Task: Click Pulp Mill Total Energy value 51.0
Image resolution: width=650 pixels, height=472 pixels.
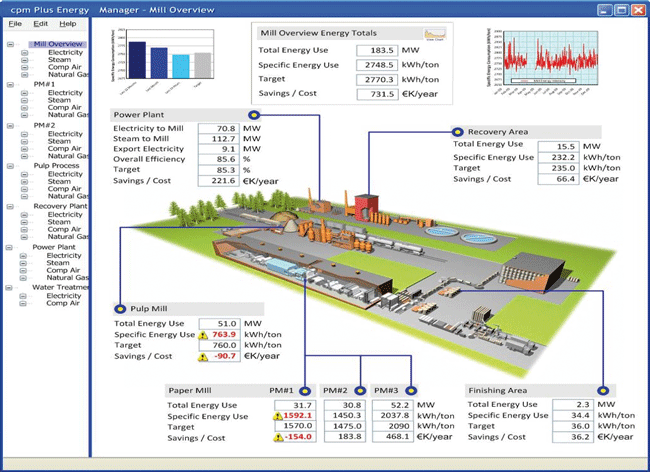Action: point(219,324)
